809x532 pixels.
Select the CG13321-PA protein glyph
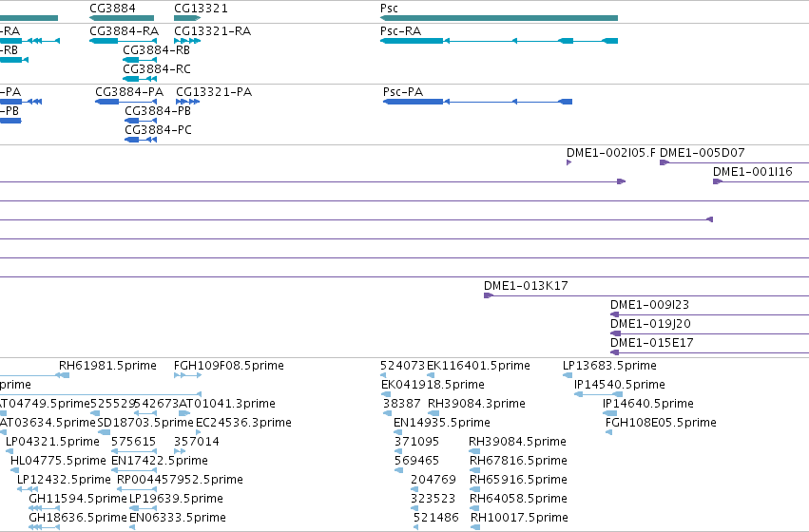point(188,102)
